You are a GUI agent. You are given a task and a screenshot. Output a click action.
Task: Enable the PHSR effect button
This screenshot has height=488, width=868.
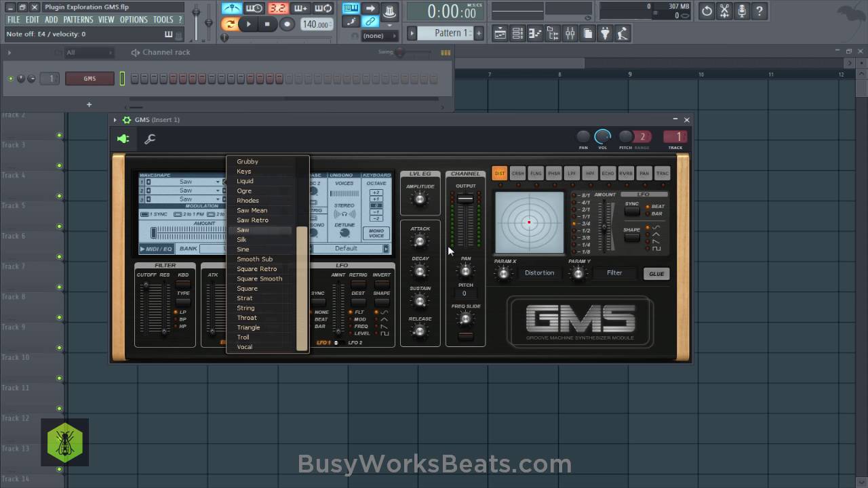coord(554,174)
